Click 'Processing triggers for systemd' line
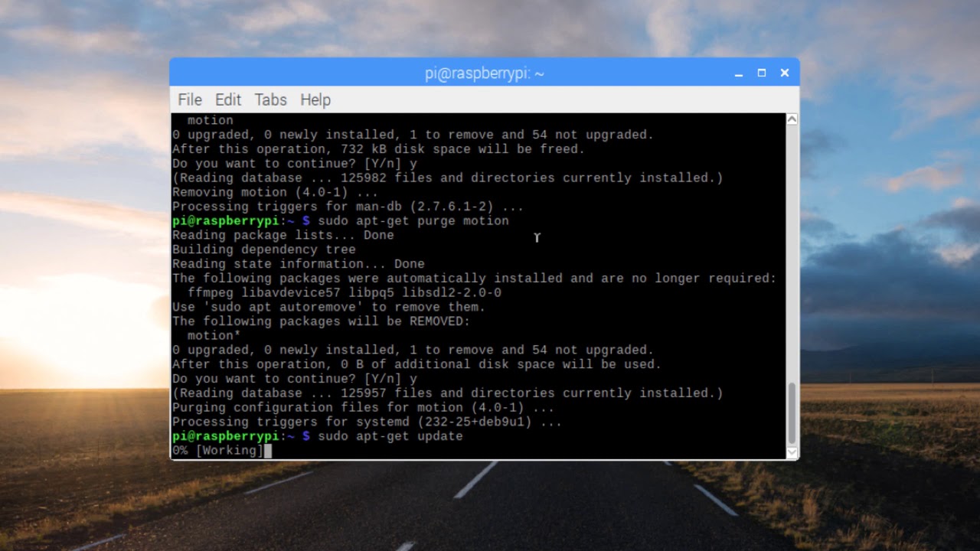 (x=367, y=422)
